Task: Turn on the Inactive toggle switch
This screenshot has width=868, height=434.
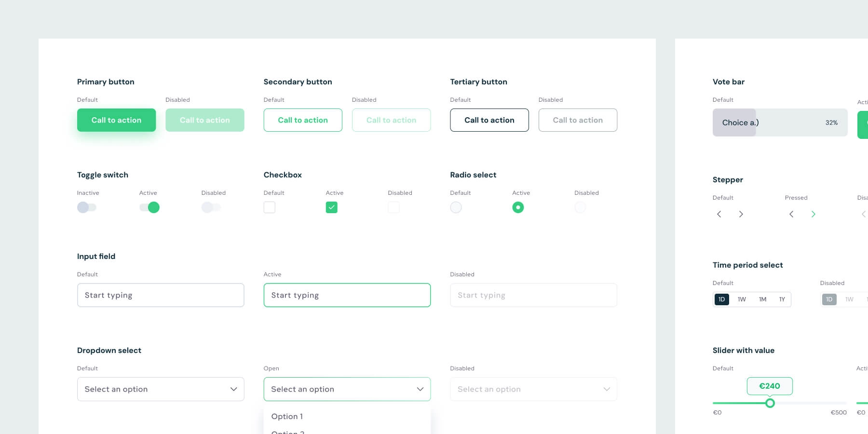Action: coord(87,207)
